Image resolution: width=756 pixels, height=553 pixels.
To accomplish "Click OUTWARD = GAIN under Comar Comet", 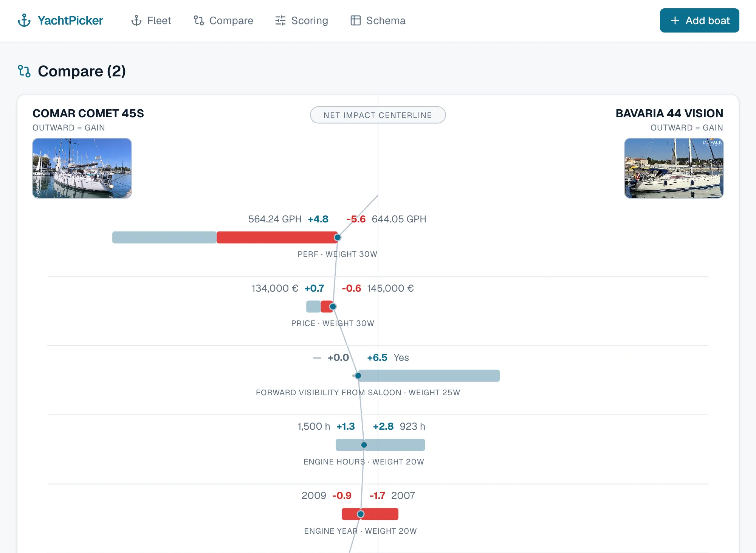I will [69, 128].
